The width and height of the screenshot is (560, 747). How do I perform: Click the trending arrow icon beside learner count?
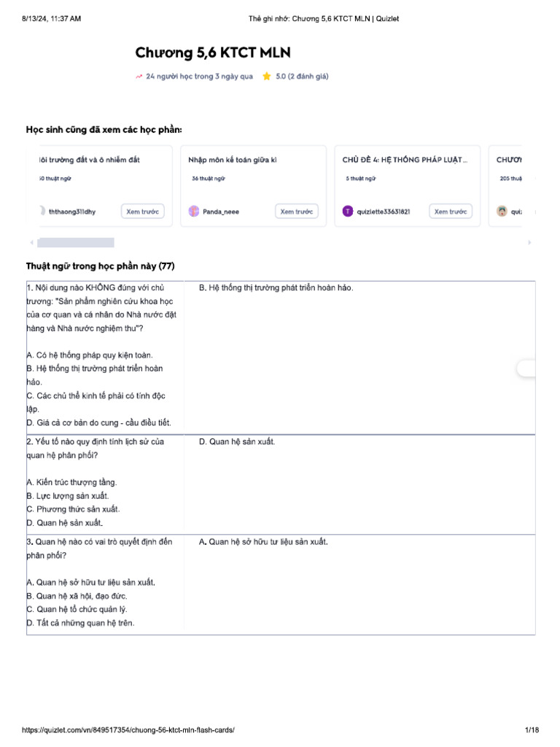(139, 76)
